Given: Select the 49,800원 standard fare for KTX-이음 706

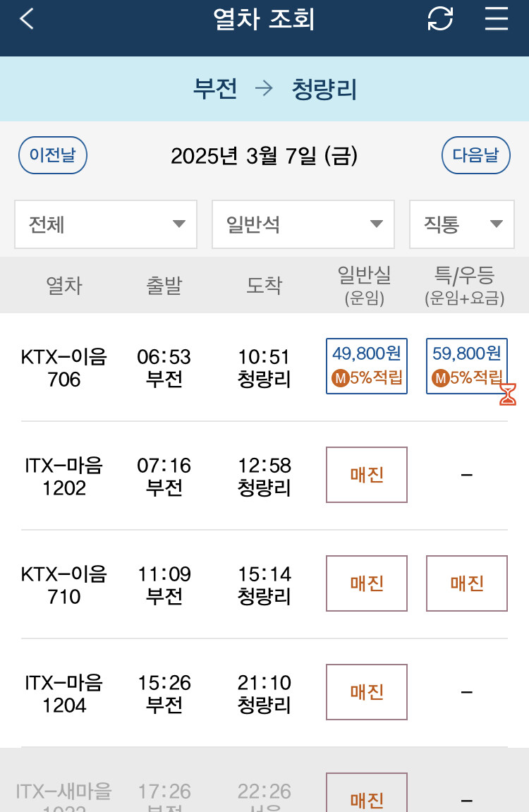Looking at the screenshot, I should 366,353.
